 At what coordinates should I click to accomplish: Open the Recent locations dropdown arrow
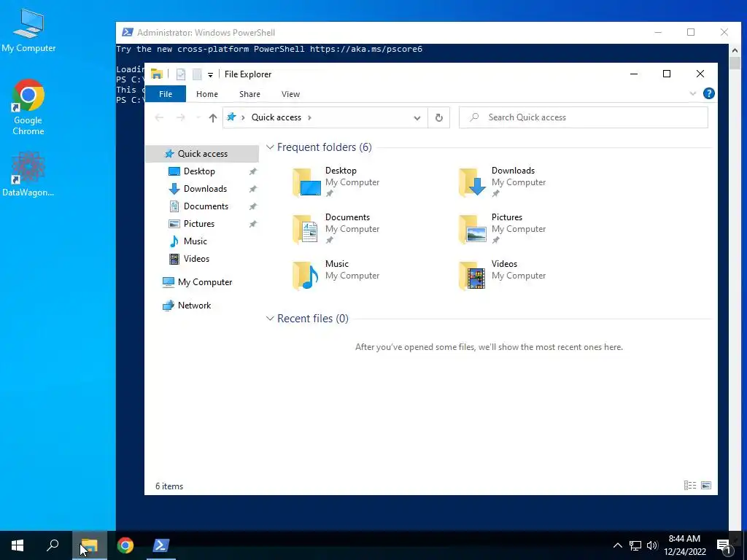198,117
